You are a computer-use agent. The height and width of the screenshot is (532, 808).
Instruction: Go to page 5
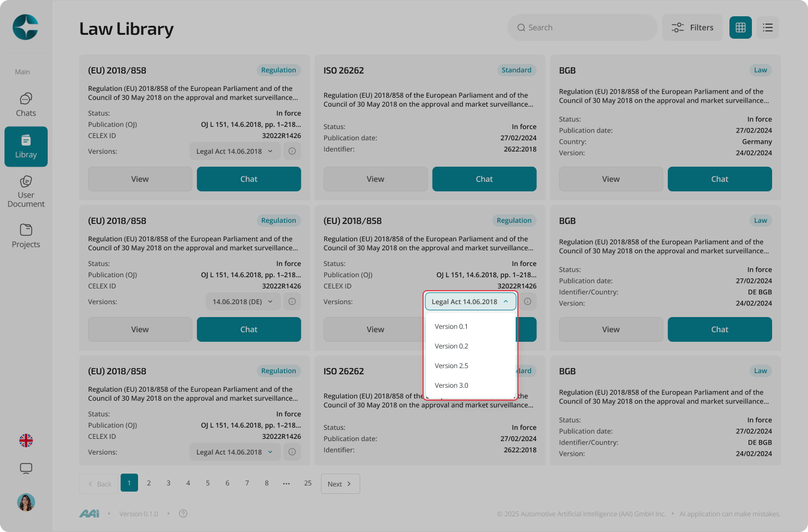[208, 483]
